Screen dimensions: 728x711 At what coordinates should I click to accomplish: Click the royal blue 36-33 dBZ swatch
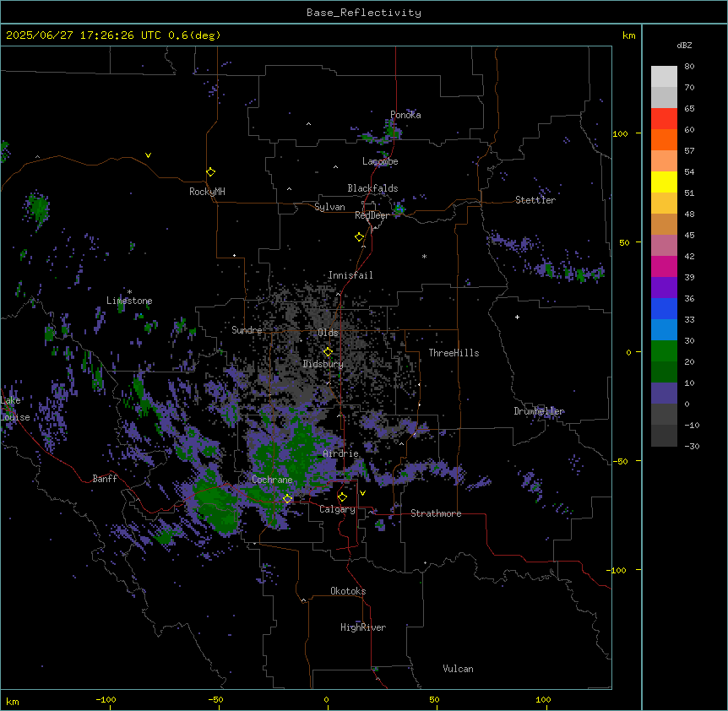pyautogui.click(x=664, y=308)
